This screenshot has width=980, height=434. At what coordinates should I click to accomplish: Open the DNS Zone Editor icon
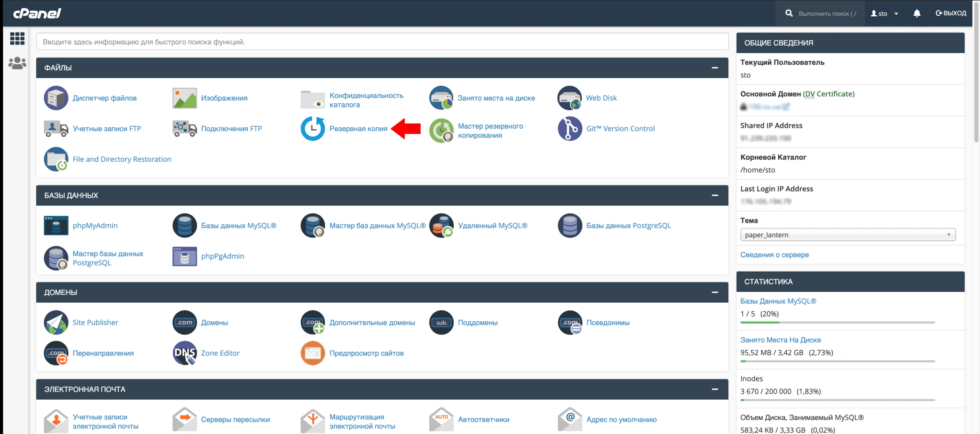185,353
